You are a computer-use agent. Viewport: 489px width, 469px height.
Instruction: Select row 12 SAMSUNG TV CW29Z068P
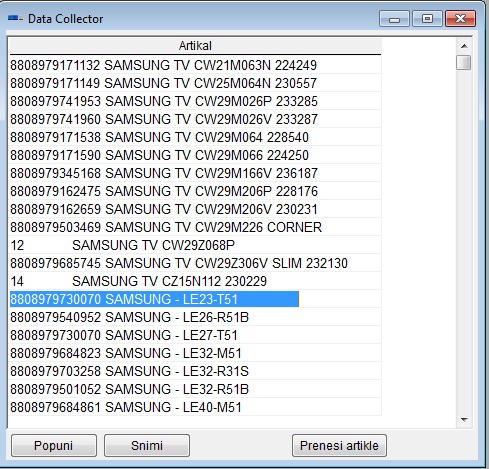coord(195,245)
